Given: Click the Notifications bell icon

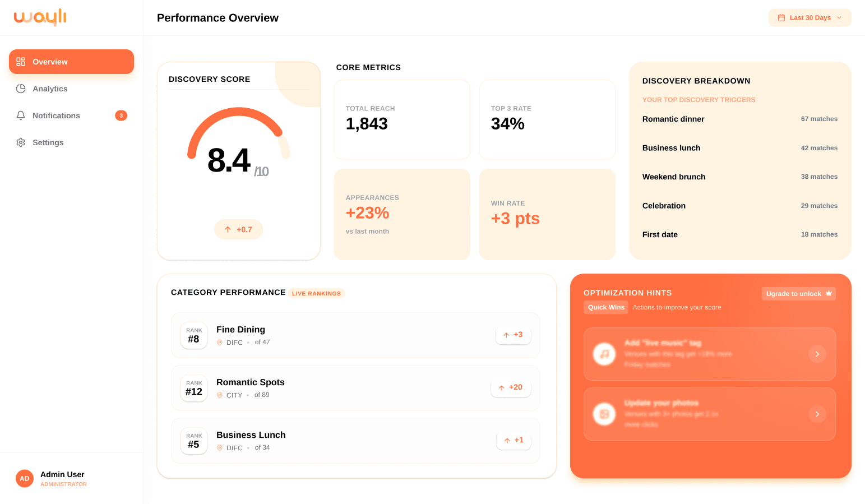Looking at the screenshot, I should pos(21,115).
